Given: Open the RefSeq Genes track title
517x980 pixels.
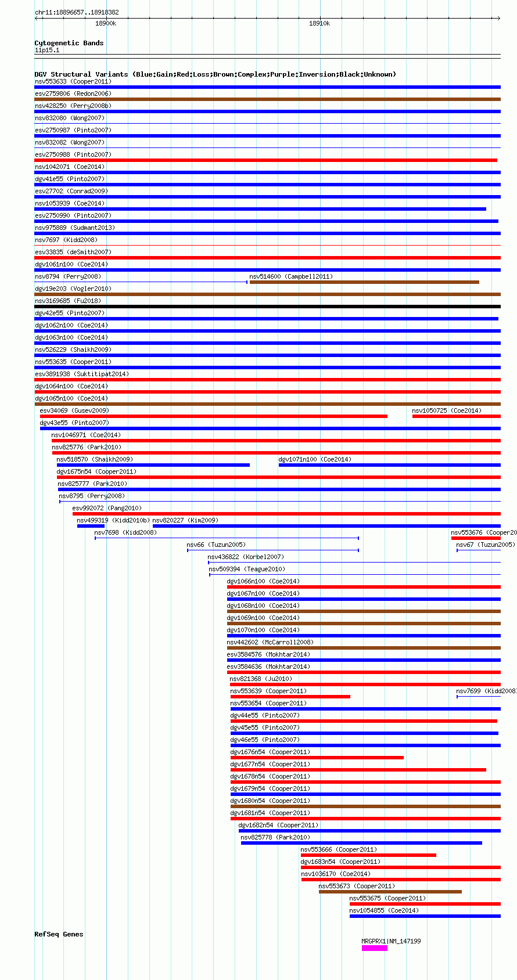Looking at the screenshot, I should 59,934.
